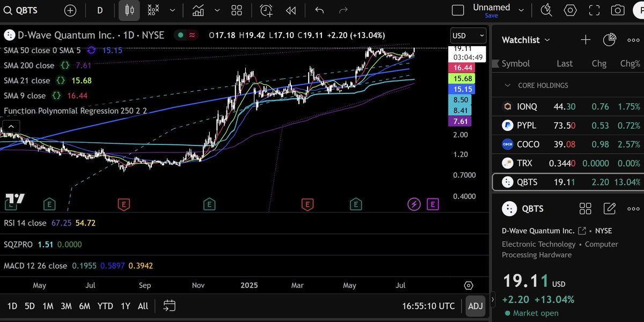Create an alert with alarm clock icon
644x322 pixels.
267,10
